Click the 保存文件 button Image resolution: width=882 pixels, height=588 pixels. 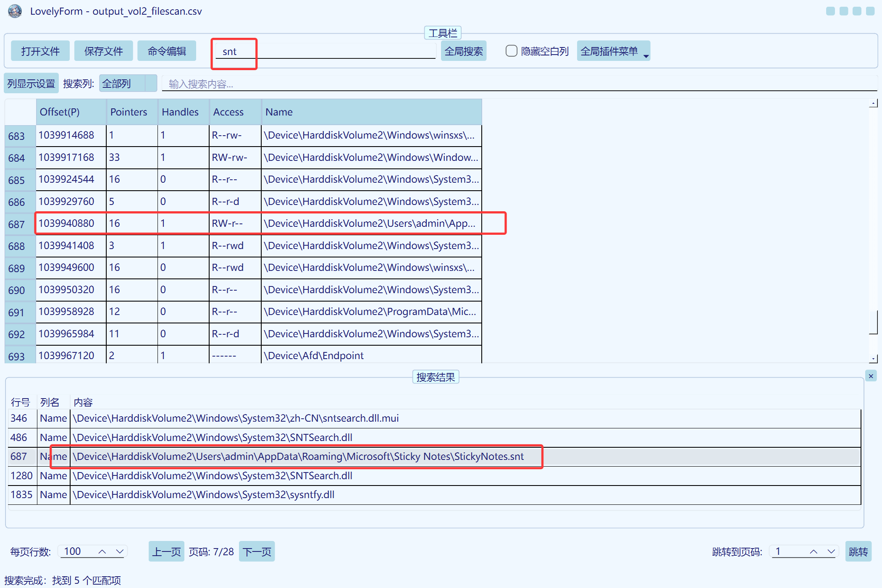tap(103, 51)
